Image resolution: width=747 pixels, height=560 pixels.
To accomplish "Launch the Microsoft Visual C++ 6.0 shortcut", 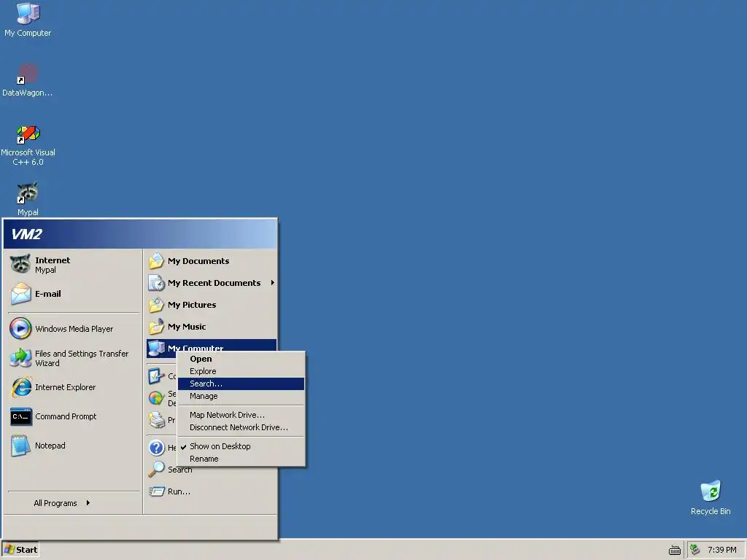I will (28, 145).
